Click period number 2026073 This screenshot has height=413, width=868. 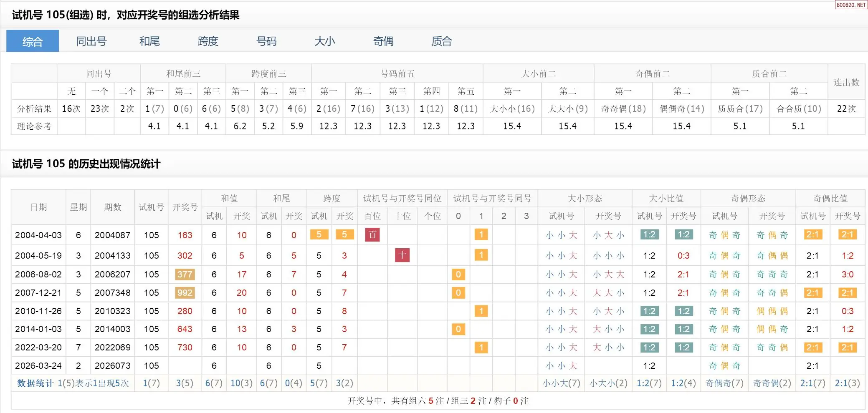[112, 366]
